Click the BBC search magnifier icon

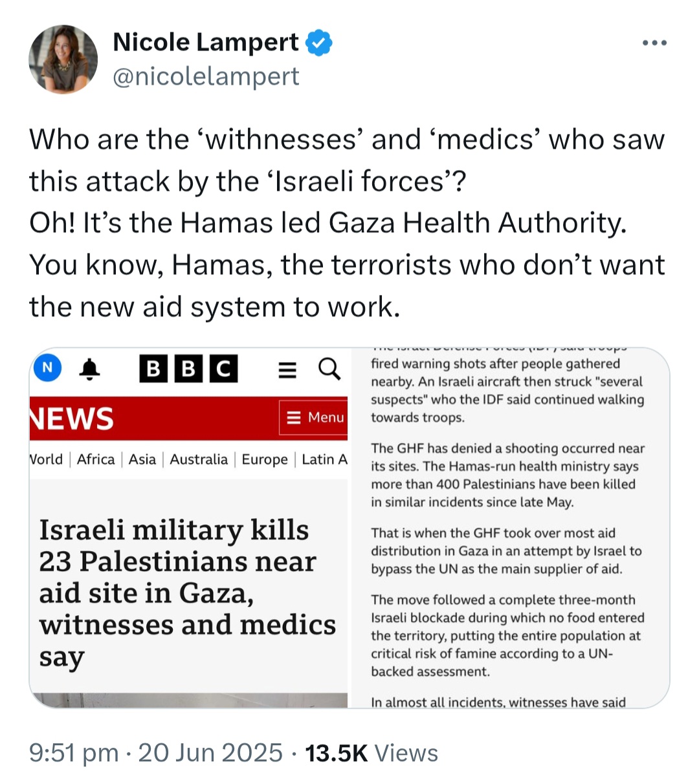click(329, 369)
